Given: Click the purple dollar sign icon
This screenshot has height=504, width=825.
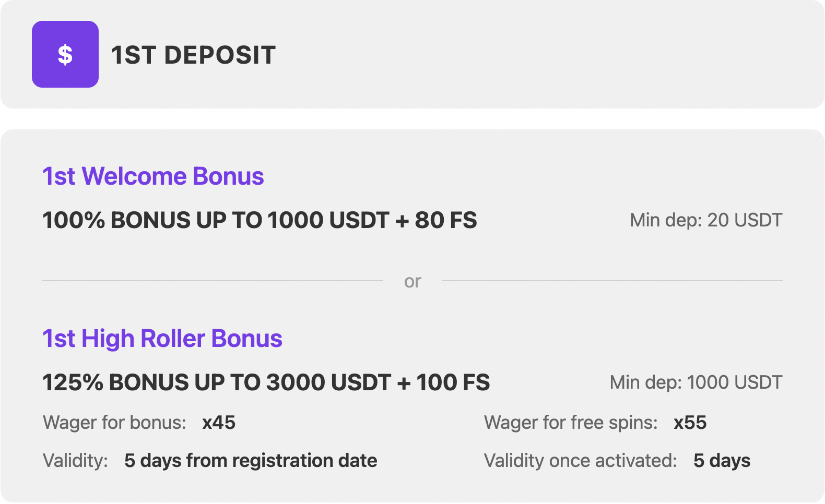Looking at the screenshot, I should pyautogui.click(x=65, y=54).
